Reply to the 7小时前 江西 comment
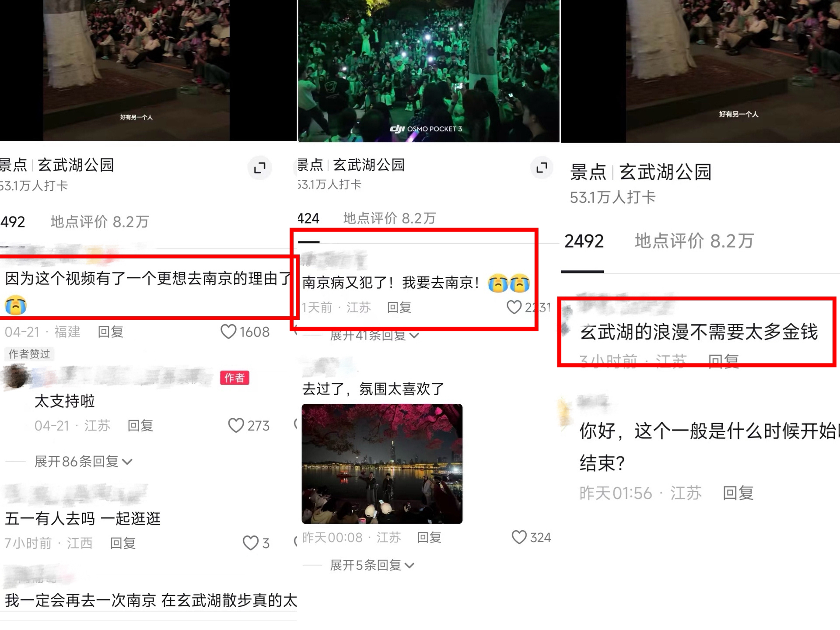 123,543
